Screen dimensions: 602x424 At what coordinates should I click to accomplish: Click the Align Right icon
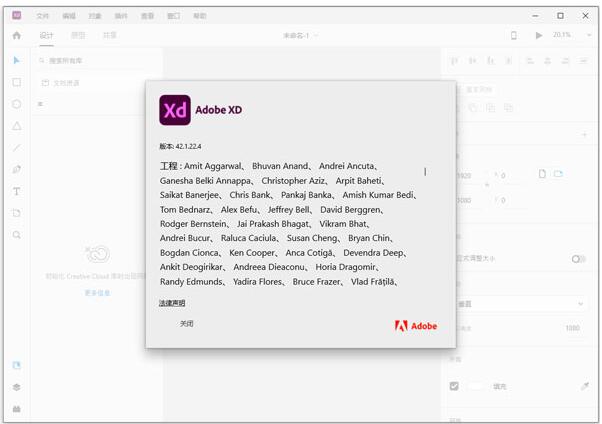coord(566,61)
